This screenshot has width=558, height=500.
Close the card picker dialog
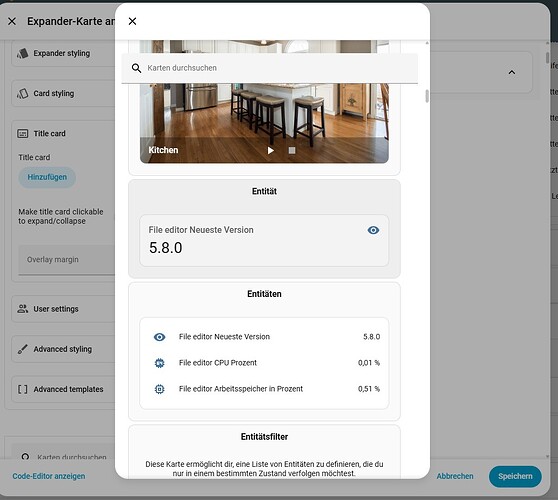[132, 21]
